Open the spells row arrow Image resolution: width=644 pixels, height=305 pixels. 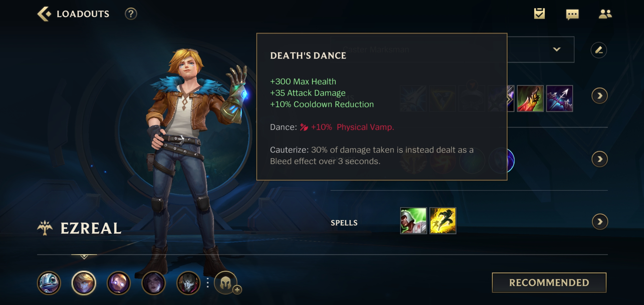[x=600, y=222]
